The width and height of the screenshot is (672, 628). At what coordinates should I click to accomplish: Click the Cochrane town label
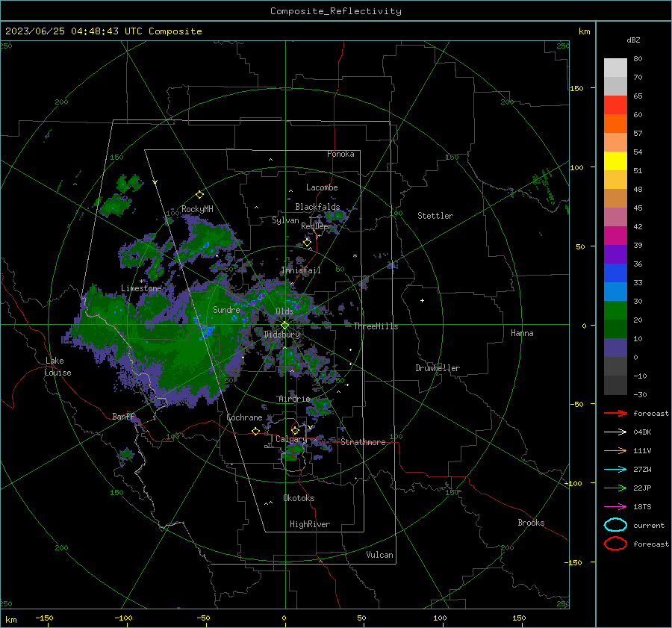(x=244, y=417)
